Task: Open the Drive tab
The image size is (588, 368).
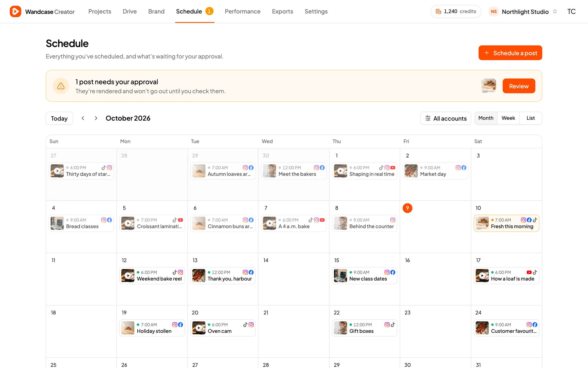Action: [130, 11]
